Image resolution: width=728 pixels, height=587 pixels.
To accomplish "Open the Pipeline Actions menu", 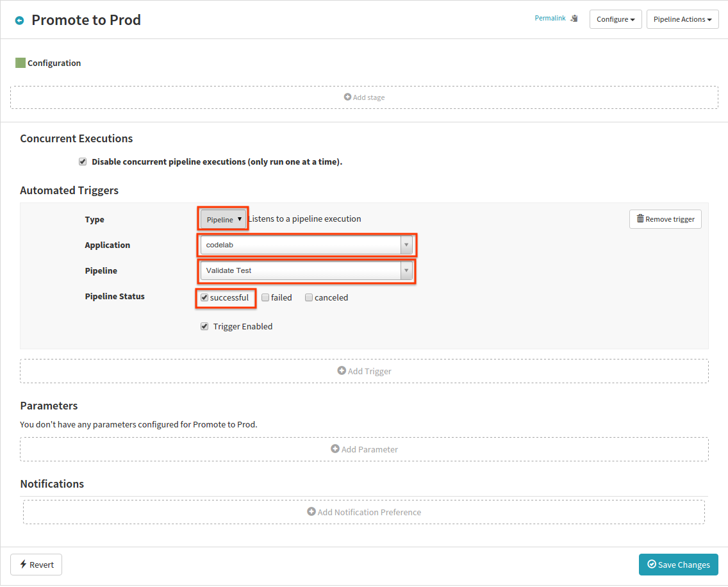I will (682, 19).
